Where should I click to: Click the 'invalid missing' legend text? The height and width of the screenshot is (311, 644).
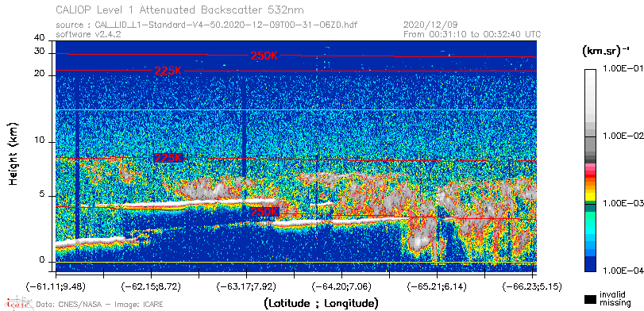point(615,298)
